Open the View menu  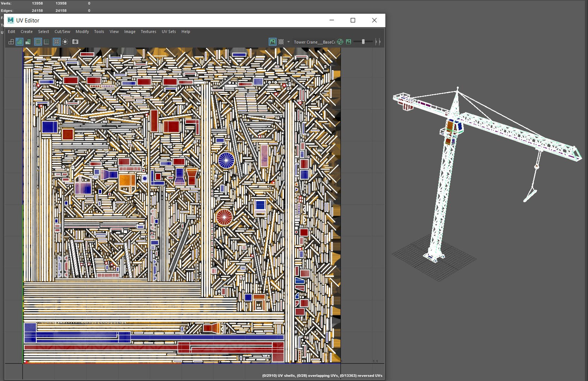coord(114,32)
